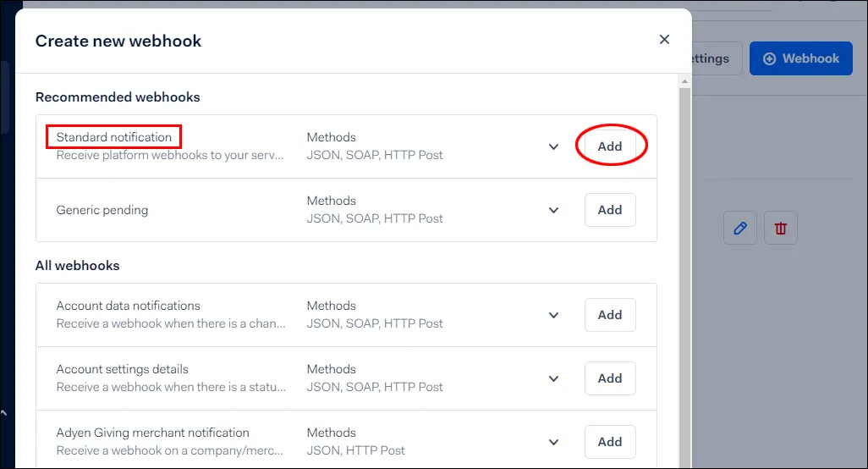The height and width of the screenshot is (469, 868).
Task: Add the Standard notification webhook
Action: click(x=610, y=146)
